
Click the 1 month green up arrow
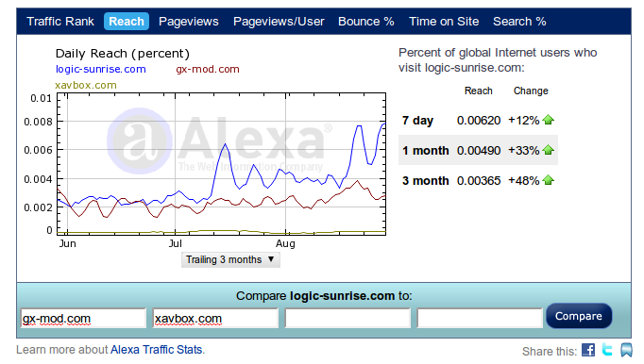(x=549, y=150)
